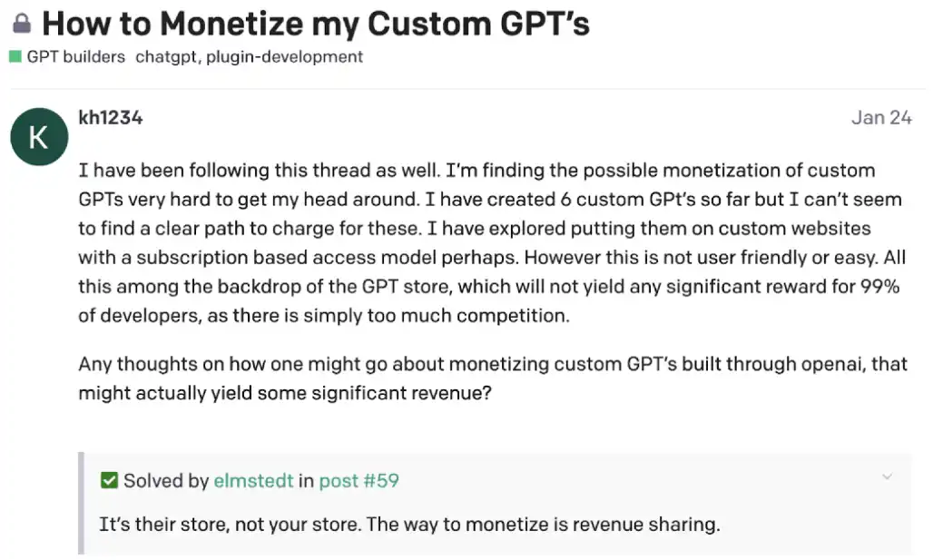Select the chatgpt tag
Image resolution: width=943 pixels, height=560 pixels.
[x=167, y=56]
